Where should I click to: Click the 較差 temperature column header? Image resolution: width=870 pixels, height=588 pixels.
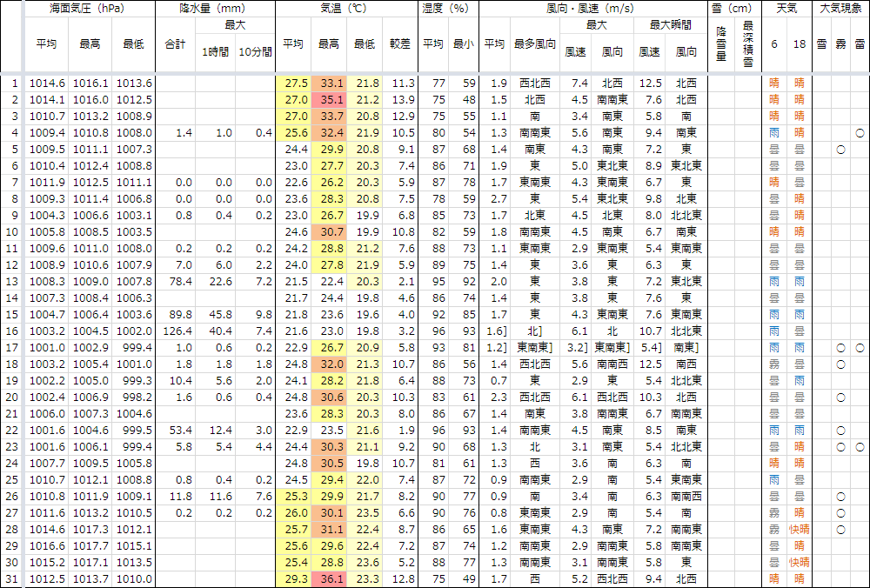(x=401, y=43)
